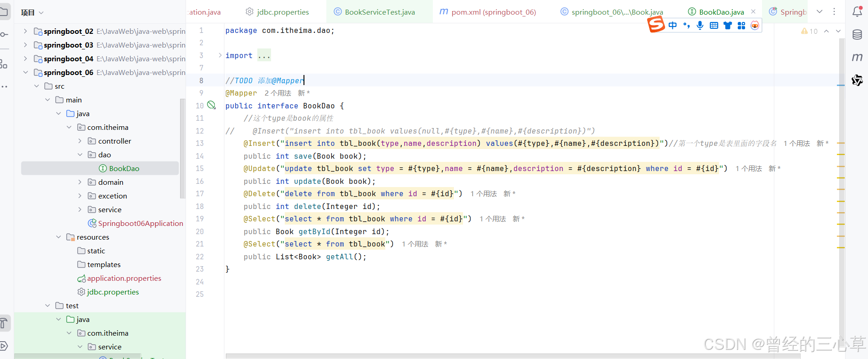Click '1 个用法' hint on @Delete line
The image size is (868, 359).
[x=484, y=194]
